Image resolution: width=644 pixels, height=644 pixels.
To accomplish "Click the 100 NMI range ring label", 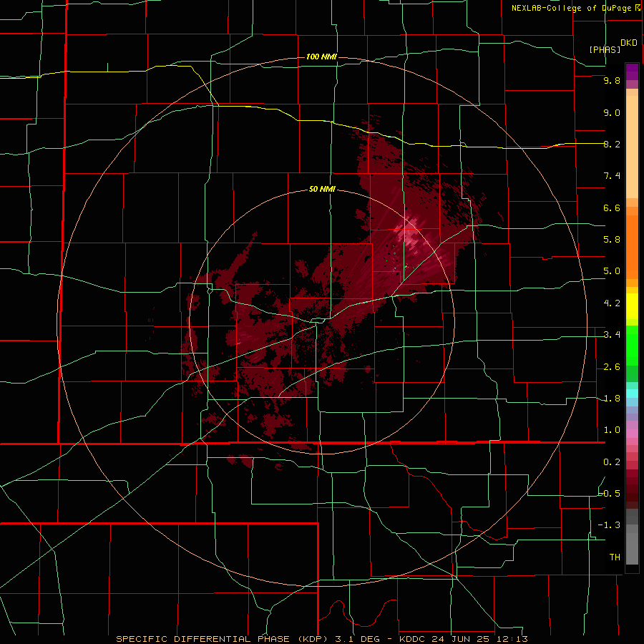I will tap(321, 57).
